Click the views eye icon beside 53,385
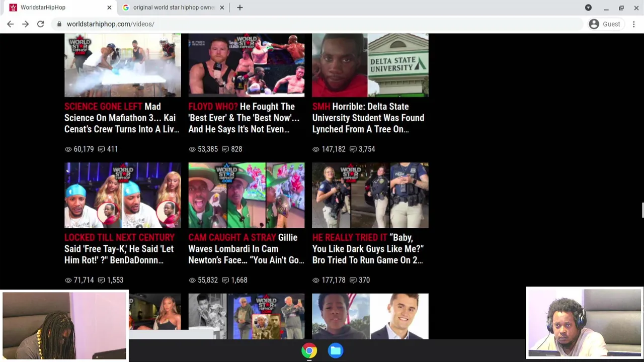This screenshot has height=362, width=644. click(192, 149)
